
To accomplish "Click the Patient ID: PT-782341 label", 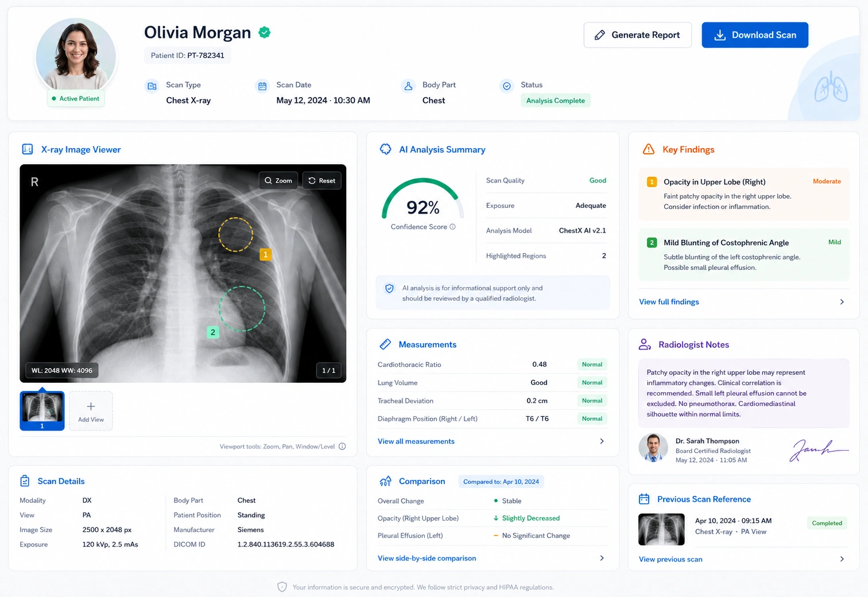I will 187,56.
